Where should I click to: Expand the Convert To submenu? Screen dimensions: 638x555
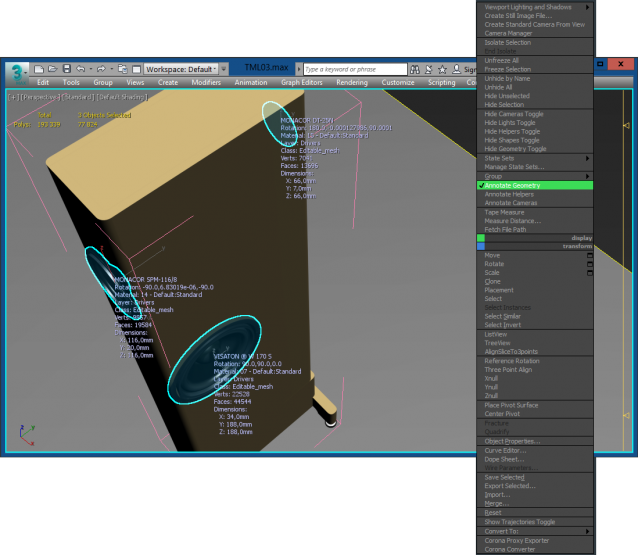point(535,531)
